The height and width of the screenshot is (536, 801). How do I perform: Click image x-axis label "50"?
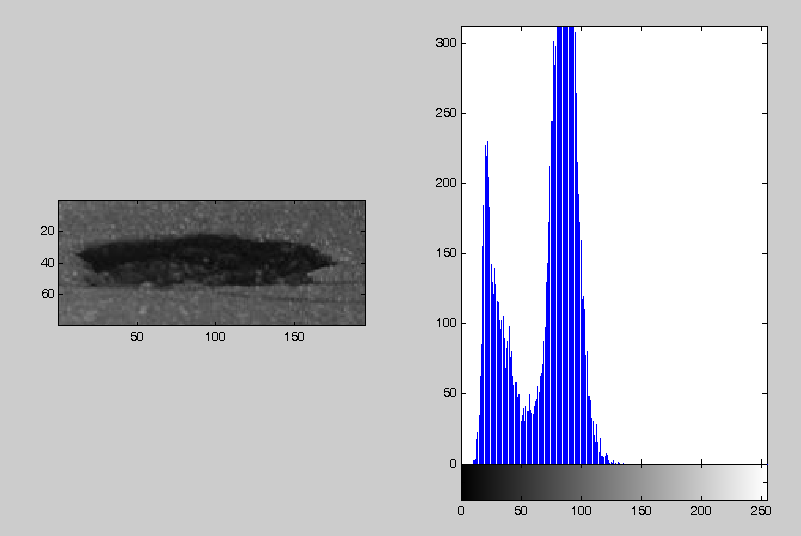137,337
